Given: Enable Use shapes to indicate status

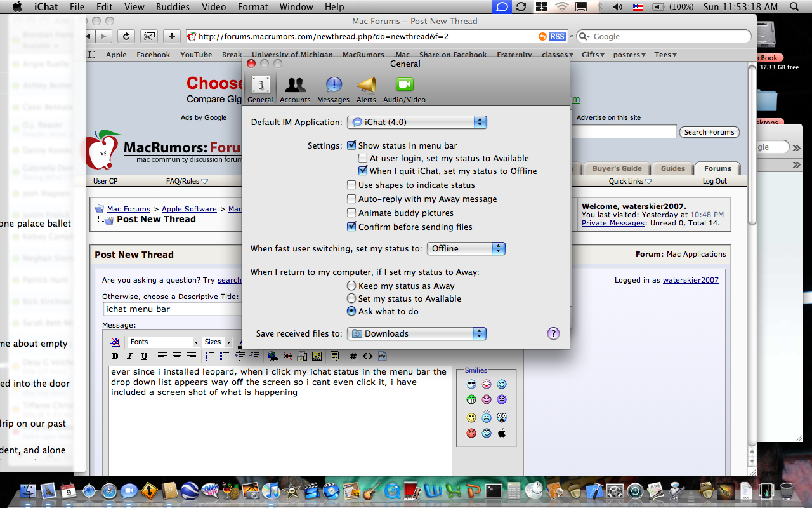Looking at the screenshot, I should click(x=351, y=185).
